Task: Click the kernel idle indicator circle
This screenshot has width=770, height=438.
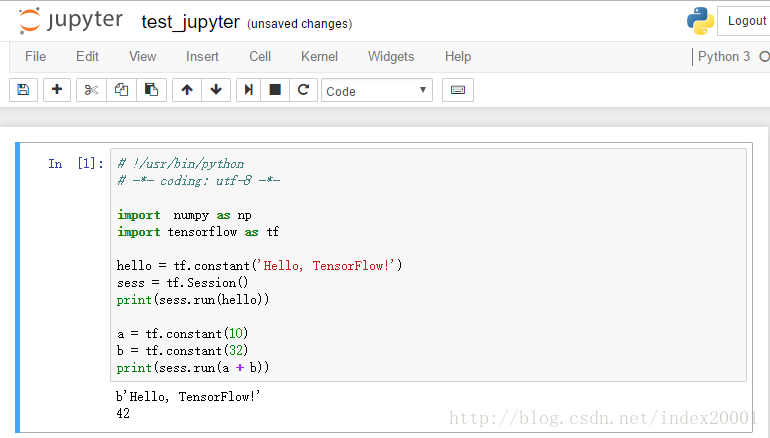Action: coord(765,56)
